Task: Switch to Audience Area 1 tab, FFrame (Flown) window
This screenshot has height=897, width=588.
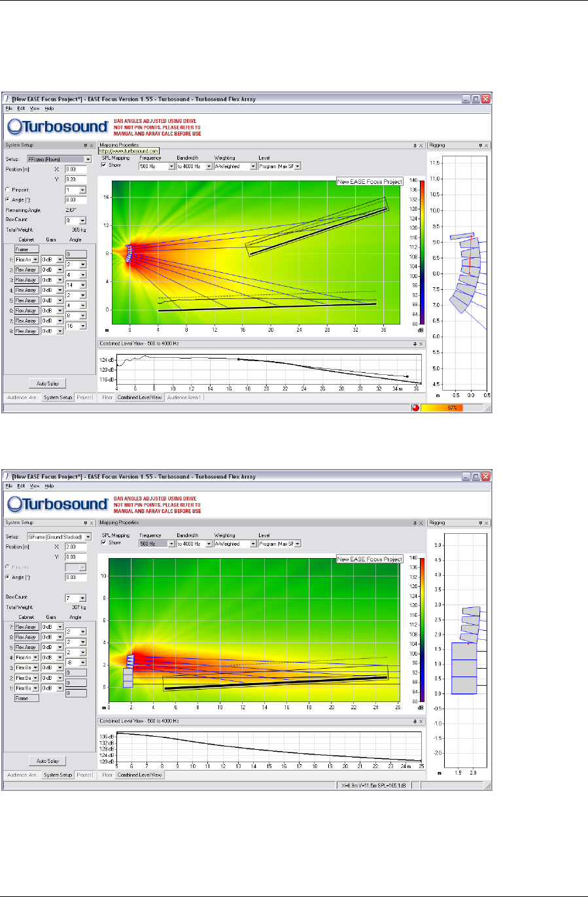Action: click(184, 397)
